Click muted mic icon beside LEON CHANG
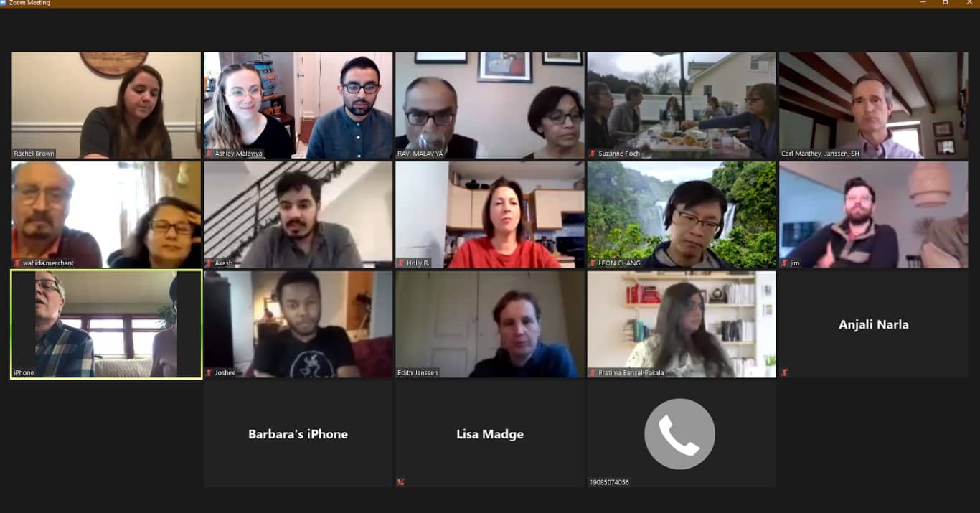This screenshot has width=980, height=513. (593, 263)
